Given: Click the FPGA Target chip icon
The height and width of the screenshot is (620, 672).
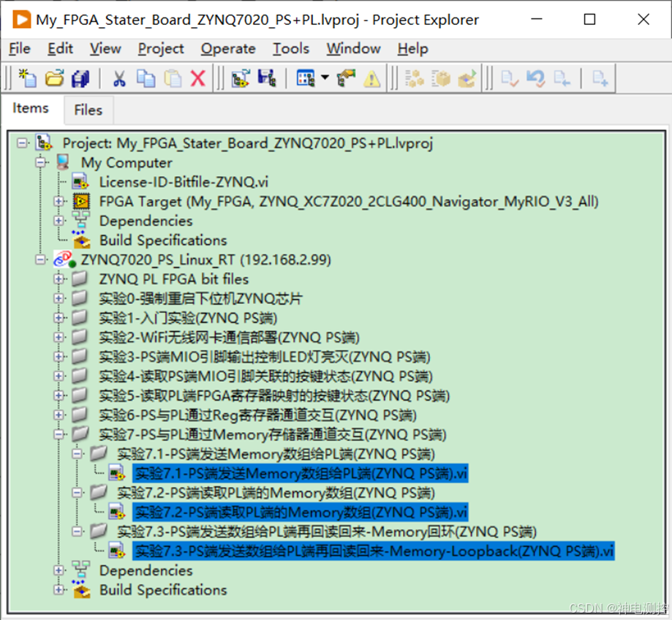Looking at the screenshot, I should [81, 201].
